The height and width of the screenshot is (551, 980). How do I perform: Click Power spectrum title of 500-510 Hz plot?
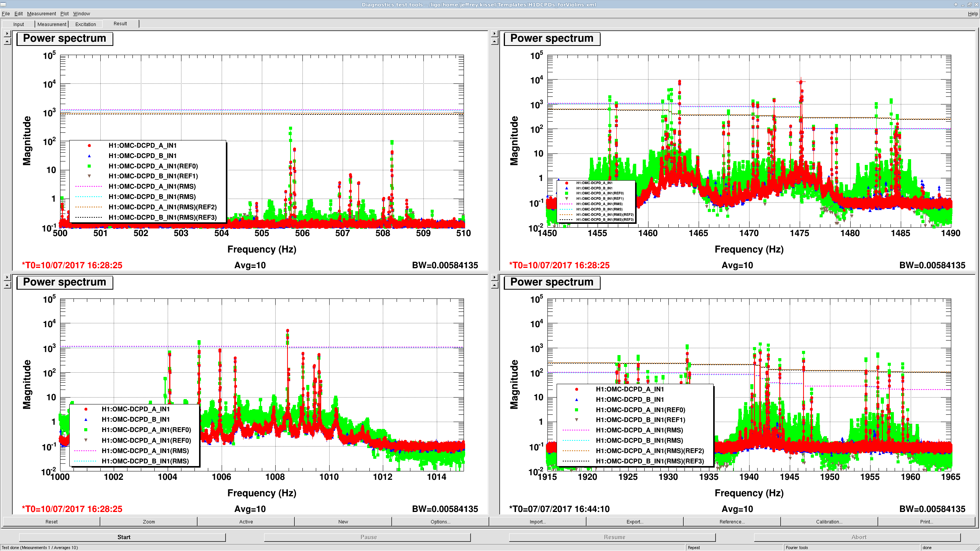point(65,39)
